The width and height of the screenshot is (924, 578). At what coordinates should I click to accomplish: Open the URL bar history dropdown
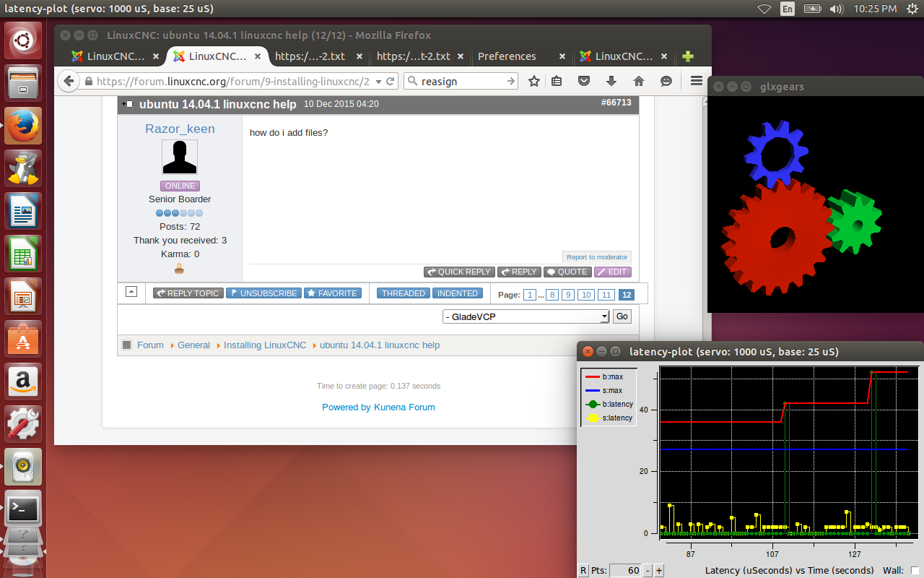coord(378,82)
